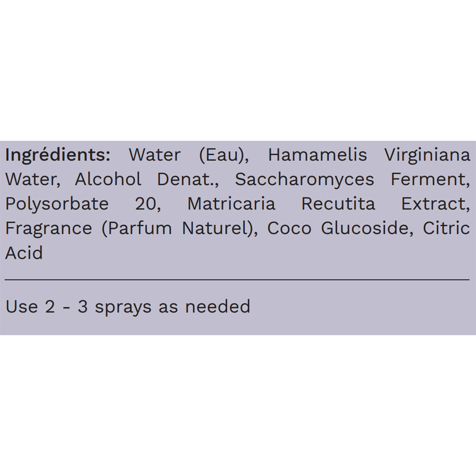Select the word "Recutita"
The width and height of the screenshot is (476, 476).
338,204
